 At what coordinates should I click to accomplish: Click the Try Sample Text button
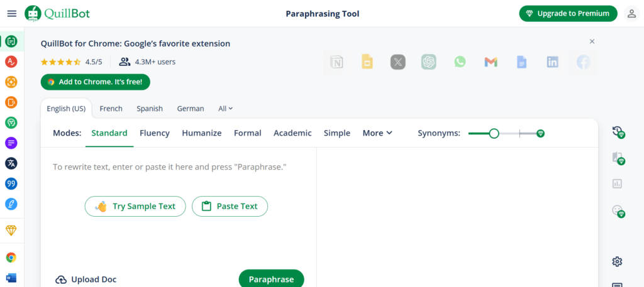[135, 206]
